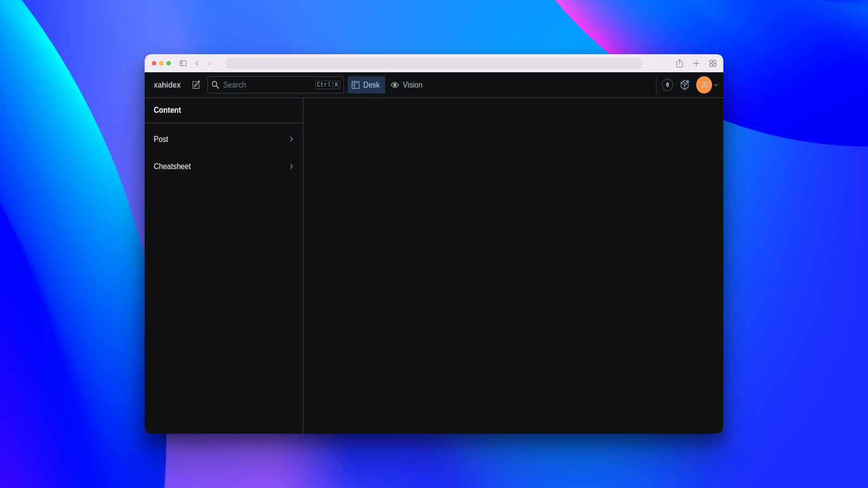Go back with browser back arrow
This screenshot has width=868, height=488.
pyautogui.click(x=197, y=63)
